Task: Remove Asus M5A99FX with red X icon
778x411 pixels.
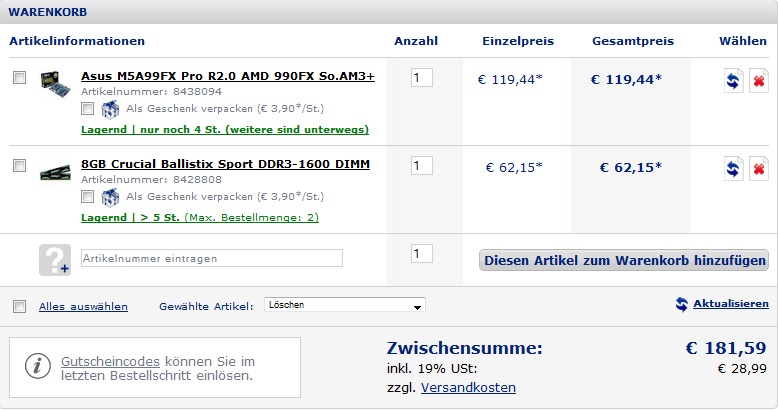Action: pos(759,80)
